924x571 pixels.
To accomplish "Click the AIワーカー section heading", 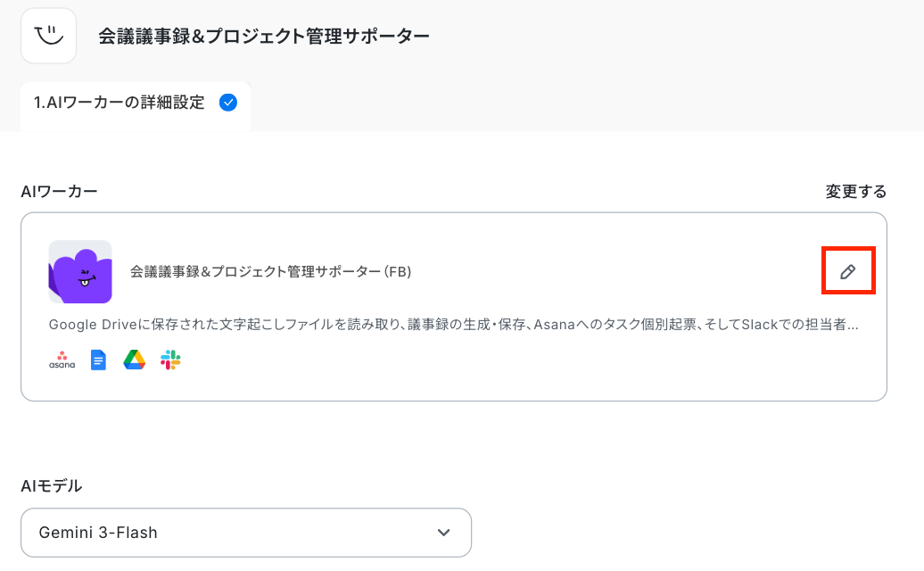I will pos(59,192).
